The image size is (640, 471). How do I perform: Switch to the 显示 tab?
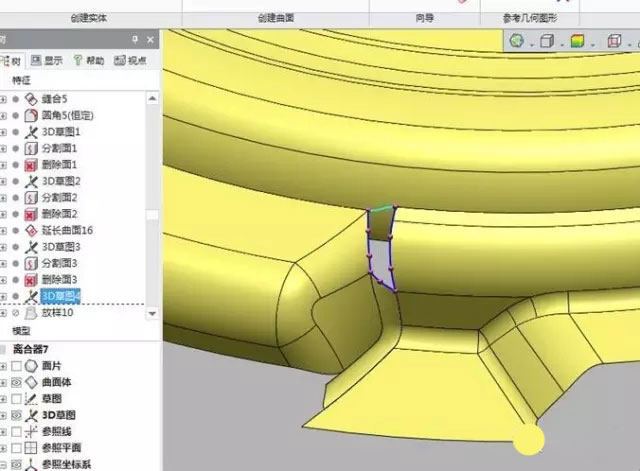pyautogui.click(x=46, y=60)
